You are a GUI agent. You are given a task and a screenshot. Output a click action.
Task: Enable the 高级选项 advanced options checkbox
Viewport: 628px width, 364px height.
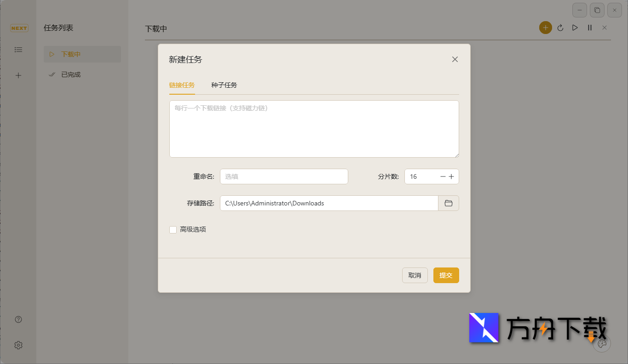[x=173, y=229]
